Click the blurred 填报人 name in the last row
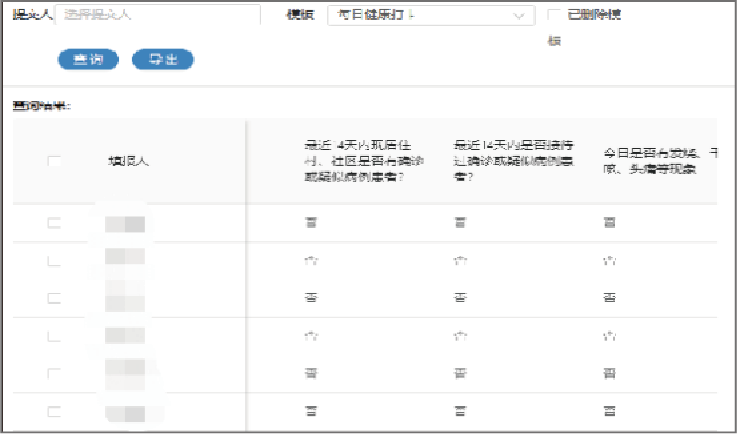The width and height of the screenshot is (739, 434). tap(125, 411)
